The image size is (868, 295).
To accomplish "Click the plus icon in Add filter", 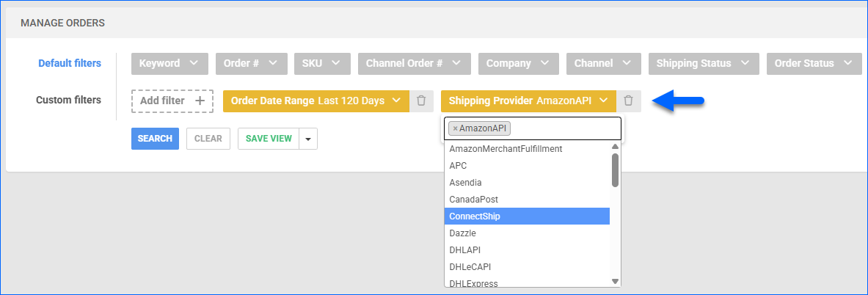I will click(199, 101).
